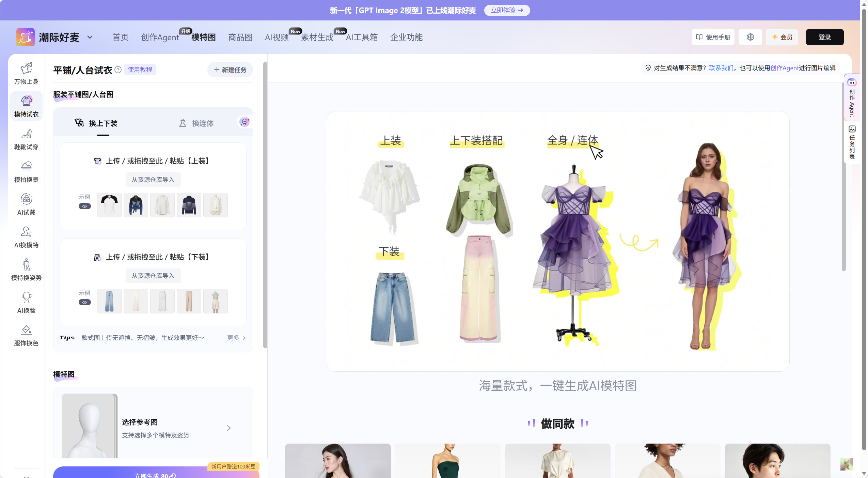The image size is (868, 478).
Task: Click the mannequin reference image thumbnail
Action: pyautogui.click(x=90, y=426)
